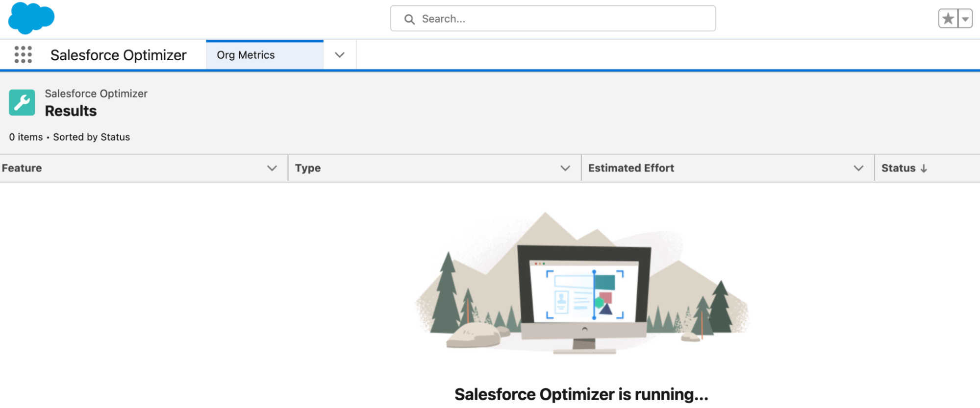Click the Salesforce cloud logo
Screen dimensions: 980x408
point(31,18)
